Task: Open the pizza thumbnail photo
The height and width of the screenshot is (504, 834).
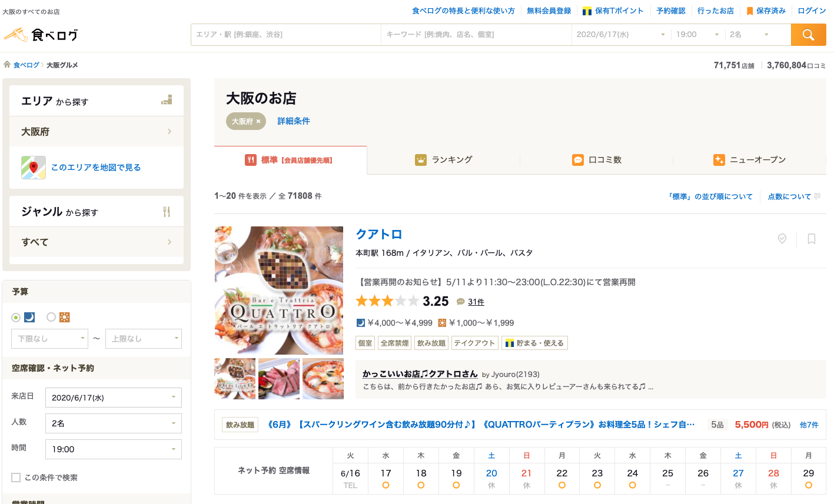Action: (323, 379)
